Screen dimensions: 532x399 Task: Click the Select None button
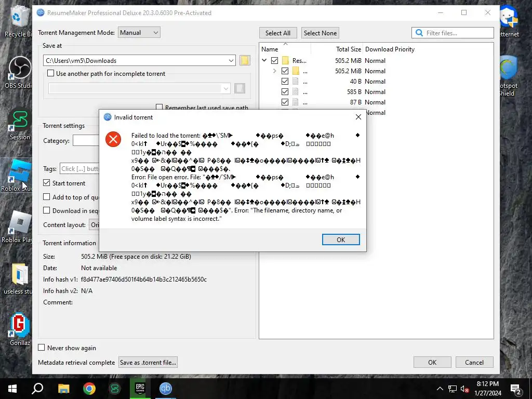point(320,33)
